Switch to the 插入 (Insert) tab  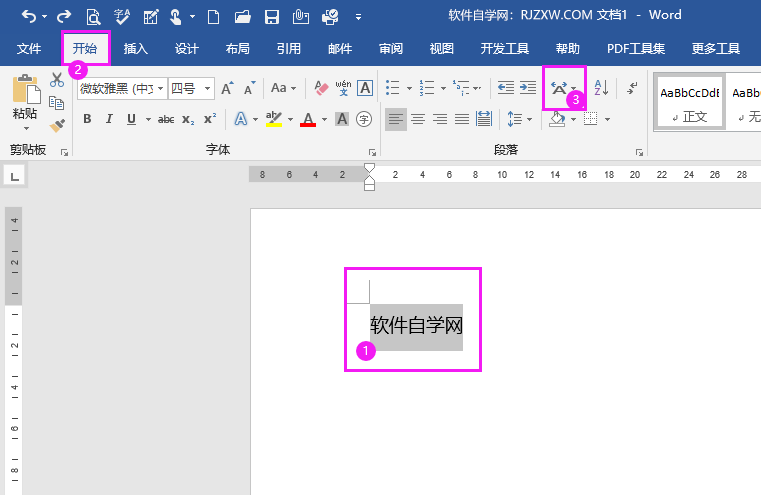click(135, 49)
